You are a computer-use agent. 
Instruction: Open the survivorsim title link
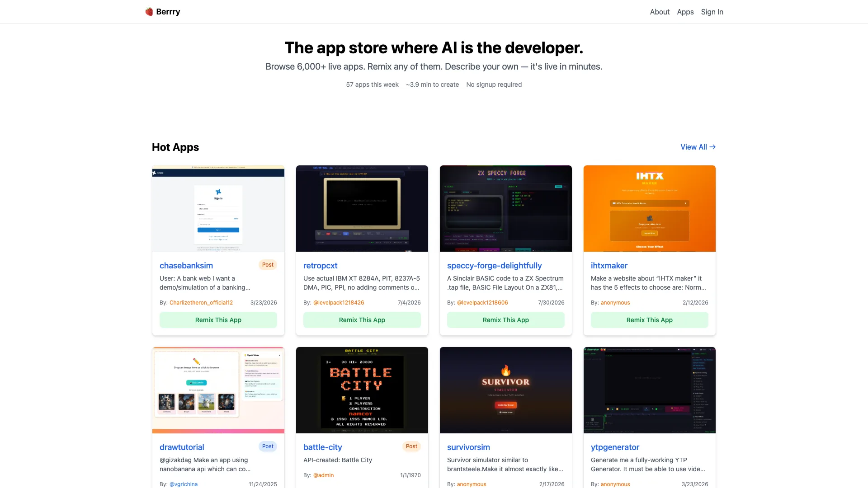coord(468,447)
